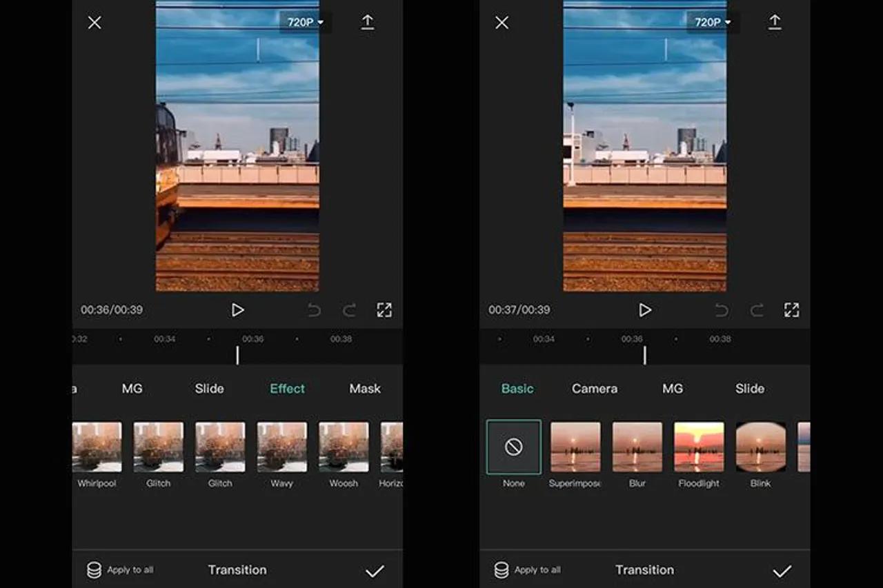Click the 00:37/00:39 time readout

pyautogui.click(x=519, y=310)
